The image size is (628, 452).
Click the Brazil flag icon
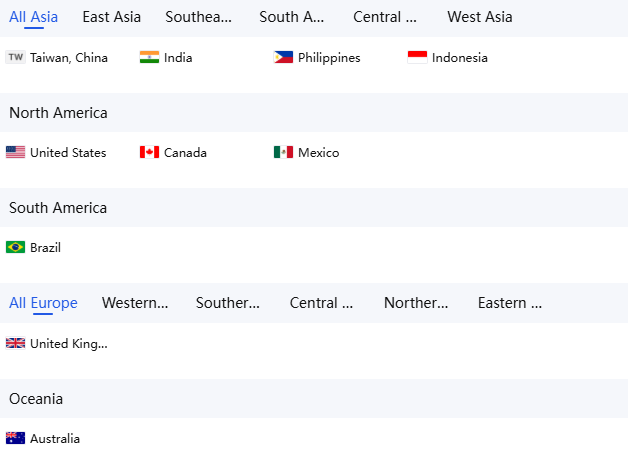pyautogui.click(x=15, y=247)
